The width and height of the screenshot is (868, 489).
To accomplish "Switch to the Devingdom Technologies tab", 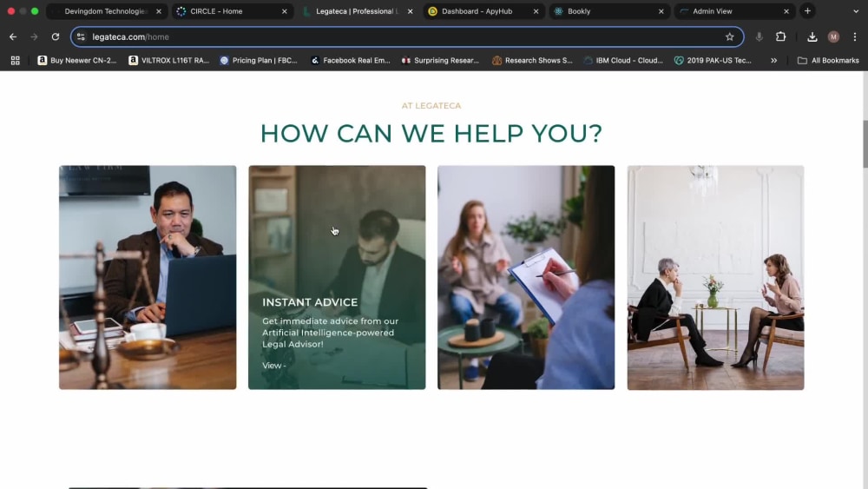I will pos(105,11).
